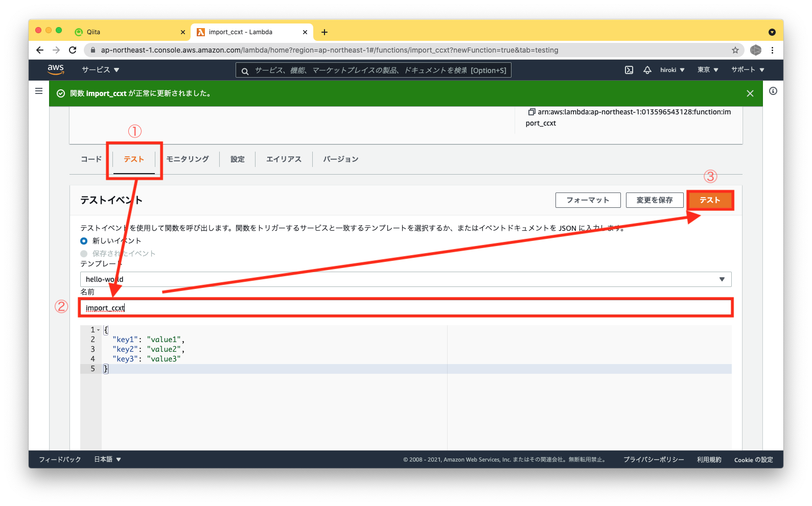Select the 新しいイベント radio button
This screenshot has height=506, width=812.
[x=84, y=241]
